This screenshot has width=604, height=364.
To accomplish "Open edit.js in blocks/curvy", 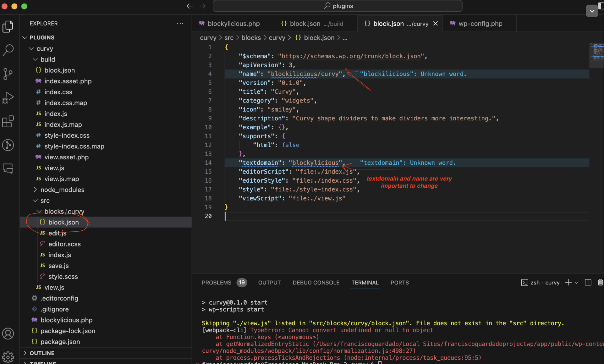I will [106, 233].
